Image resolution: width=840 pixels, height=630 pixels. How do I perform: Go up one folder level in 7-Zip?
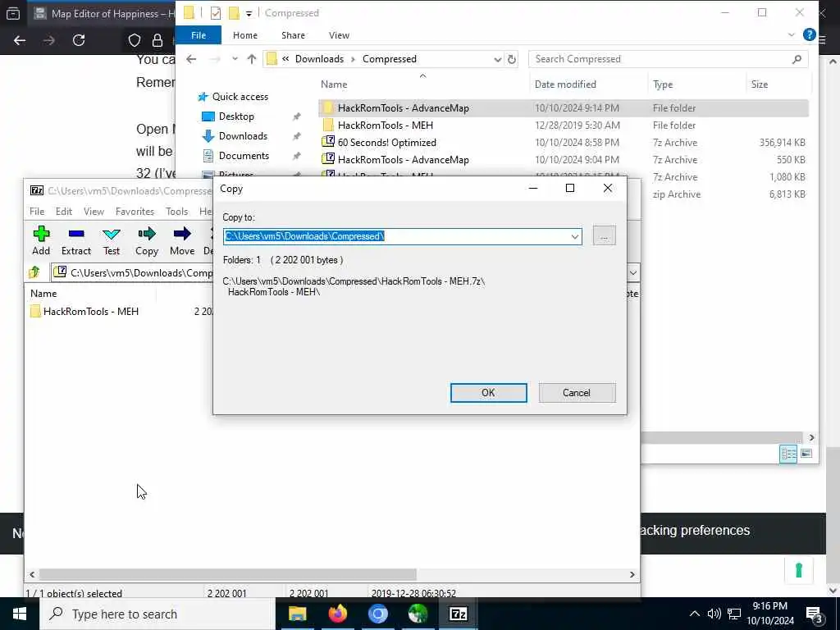point(34,272)
